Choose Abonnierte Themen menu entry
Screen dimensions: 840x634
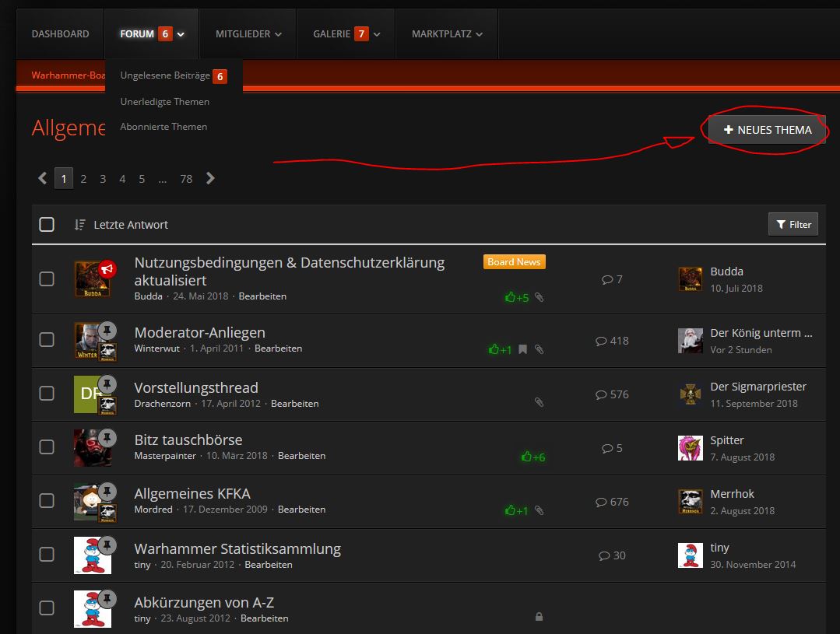163,127
